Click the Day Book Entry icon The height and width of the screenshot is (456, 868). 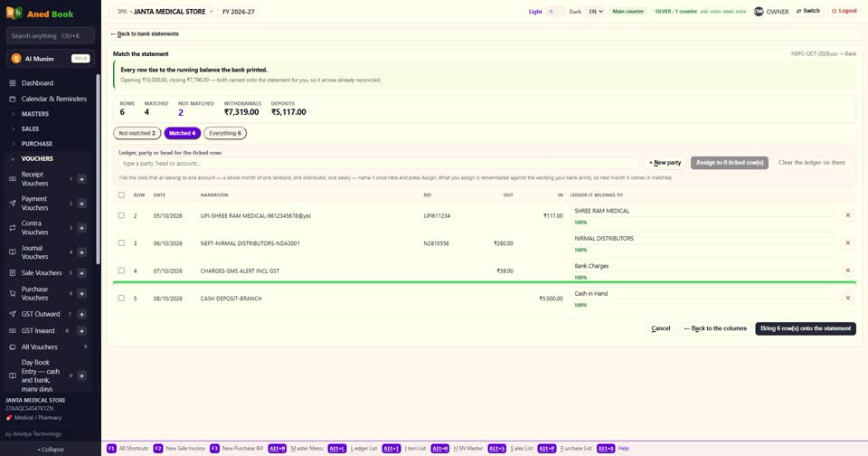(x=12, y=375)
